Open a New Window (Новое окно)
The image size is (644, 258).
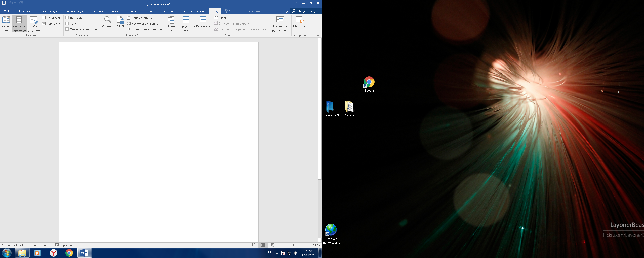point(171,24)
